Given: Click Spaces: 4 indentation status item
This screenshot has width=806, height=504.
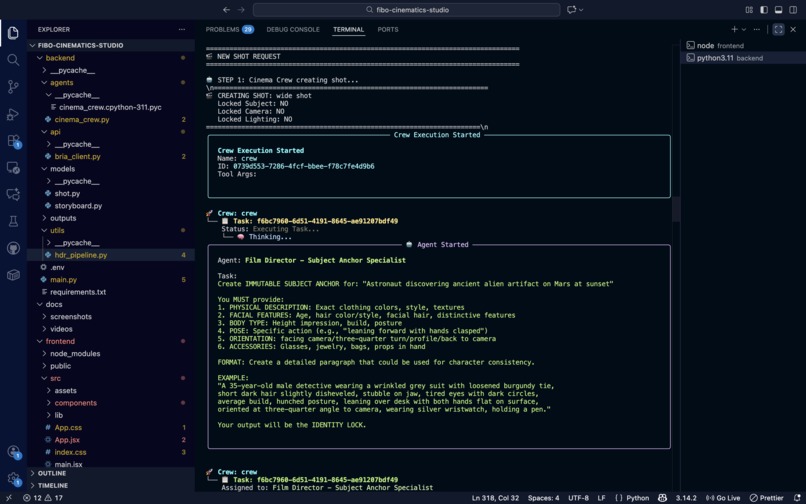Looking at the screenshot, I should [x=543, y=498].
